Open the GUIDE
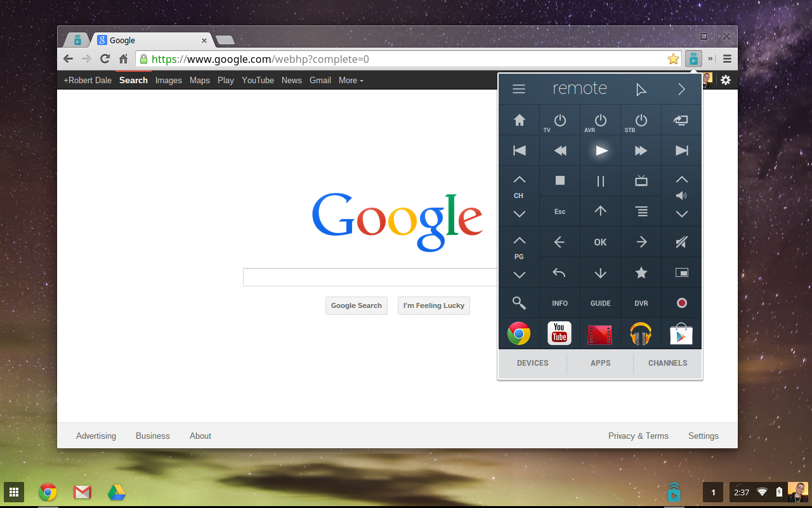The image size is (812, 508). point(600,303)
